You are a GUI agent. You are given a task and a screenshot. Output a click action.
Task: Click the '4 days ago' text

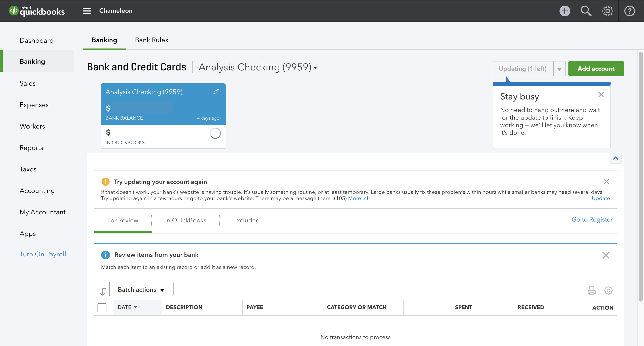(208, 118)
